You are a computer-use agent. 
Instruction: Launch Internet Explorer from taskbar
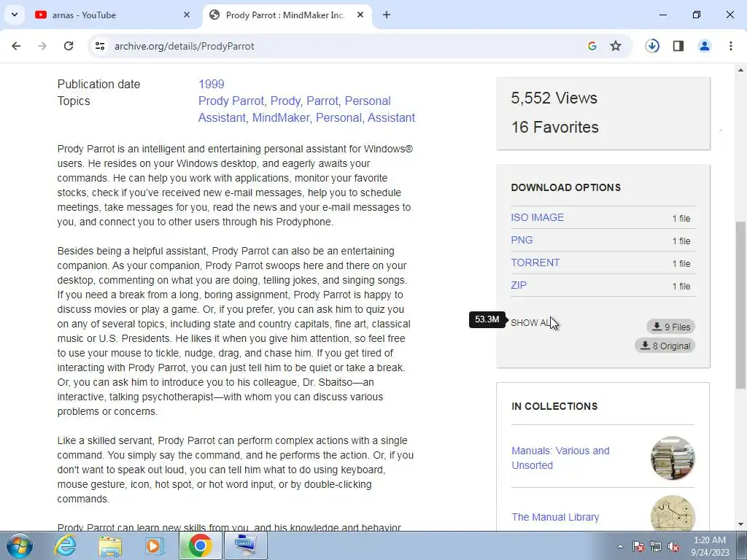click(65, 545)
